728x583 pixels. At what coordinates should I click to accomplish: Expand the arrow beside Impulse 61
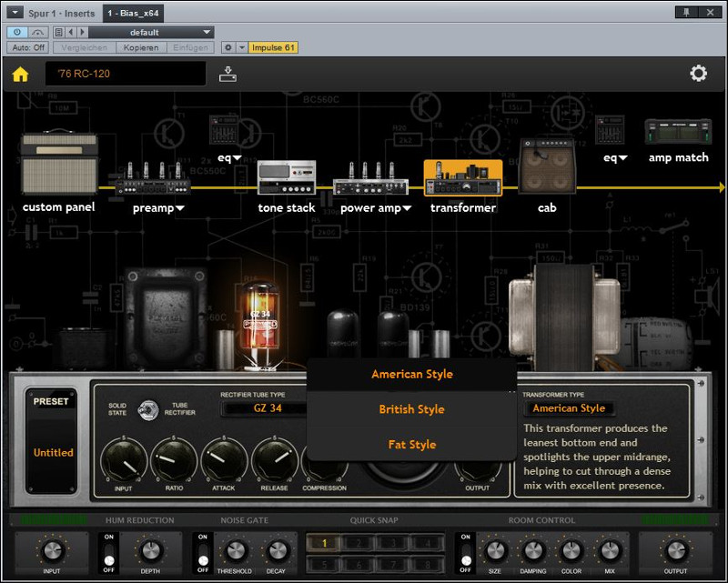(x=242, y=47)
